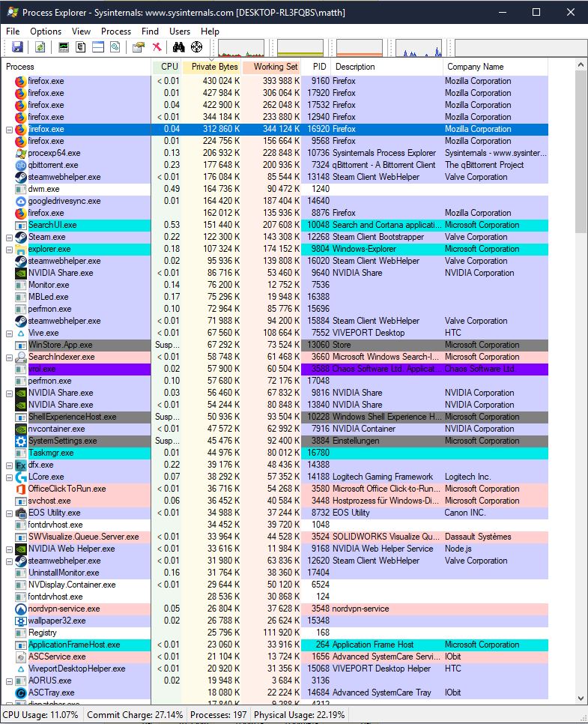Collapse the dfx.exe tree node
Screen dimensions: 588x724
click(9, 466)
